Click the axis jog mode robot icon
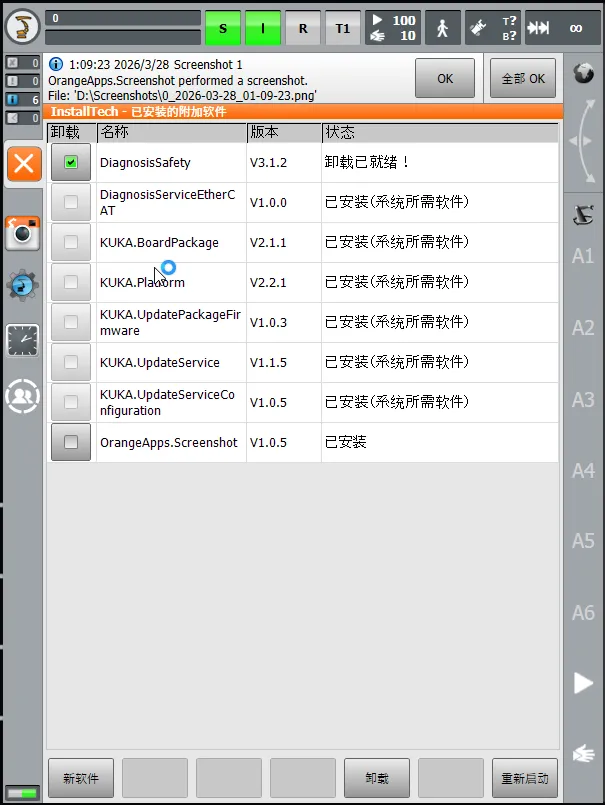Screen dimensions: 605x805 583,215
